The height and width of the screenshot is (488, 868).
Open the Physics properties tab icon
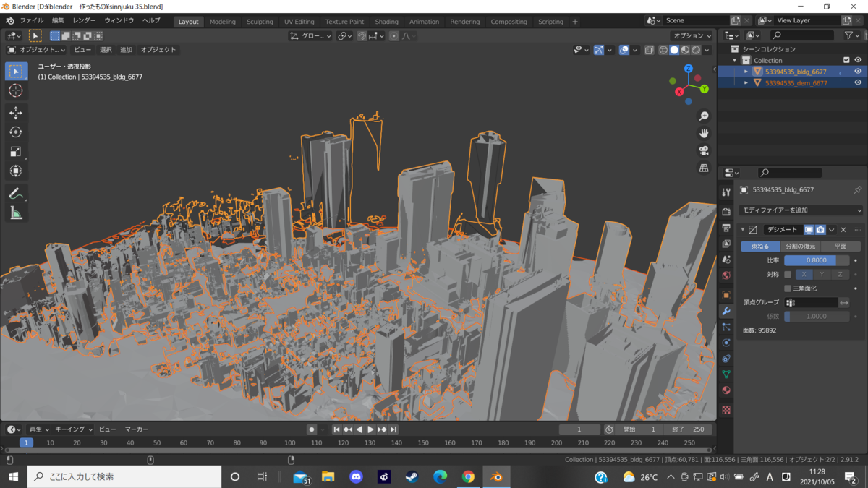(x=726, y=343)
